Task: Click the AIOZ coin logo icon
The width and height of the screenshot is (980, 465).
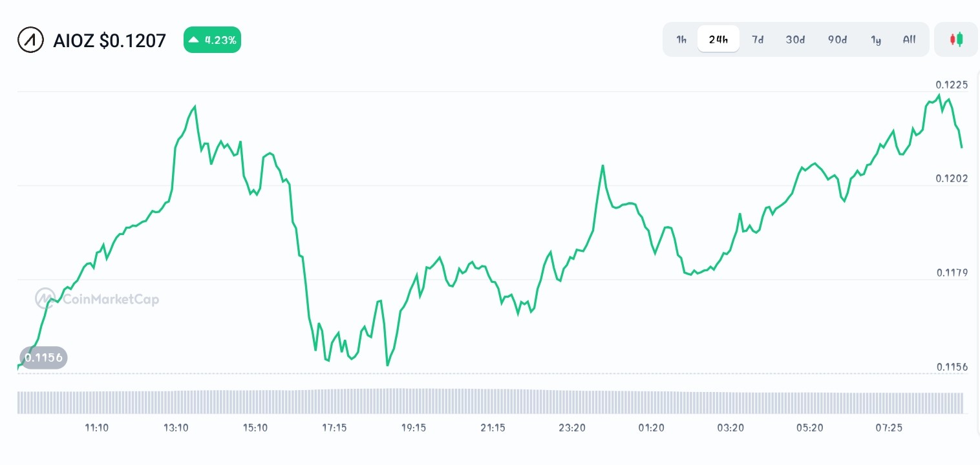Action: pos(30,40)
